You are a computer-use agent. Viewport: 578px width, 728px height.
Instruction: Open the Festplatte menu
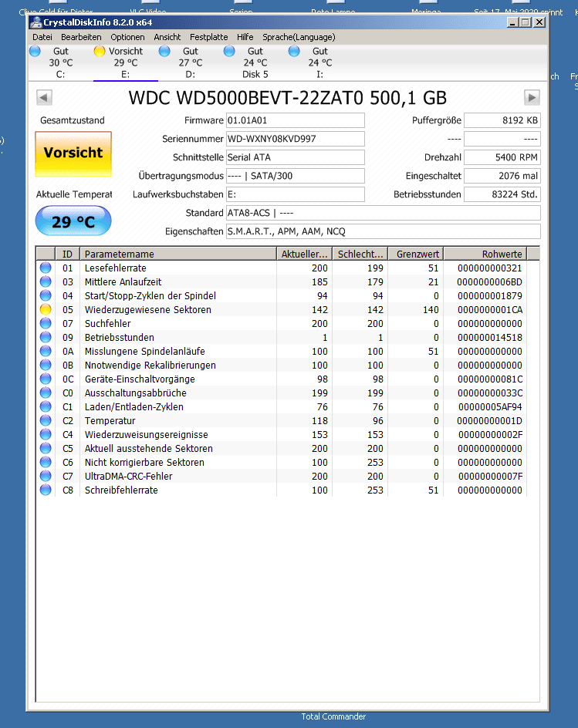tap(208, 37)
